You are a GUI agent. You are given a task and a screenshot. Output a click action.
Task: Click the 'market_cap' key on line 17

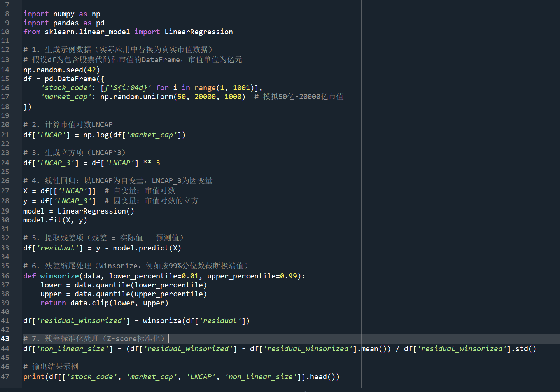click(x=66, y=97)
